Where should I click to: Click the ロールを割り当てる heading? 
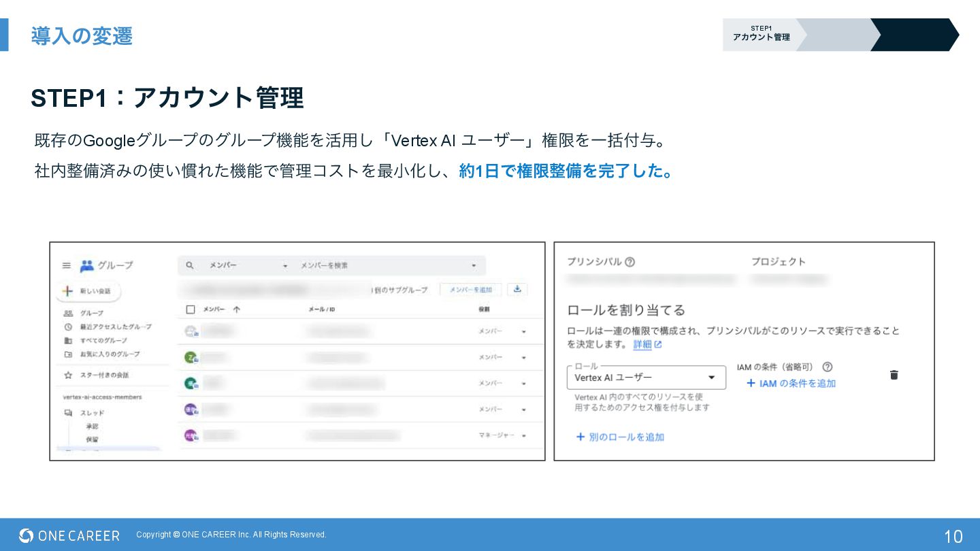click(x=626, y=310)
